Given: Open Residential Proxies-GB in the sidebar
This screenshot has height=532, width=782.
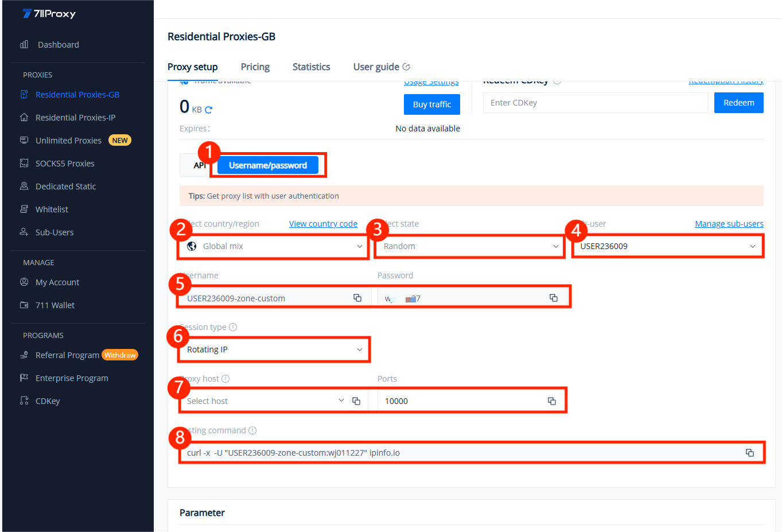Looking at the screenshot, I should point(78,94).
